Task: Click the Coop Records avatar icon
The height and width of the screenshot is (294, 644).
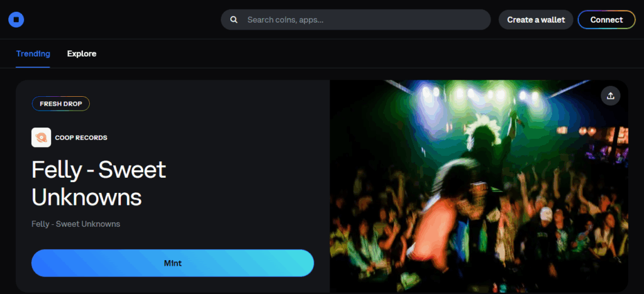Action: point(41,138)
